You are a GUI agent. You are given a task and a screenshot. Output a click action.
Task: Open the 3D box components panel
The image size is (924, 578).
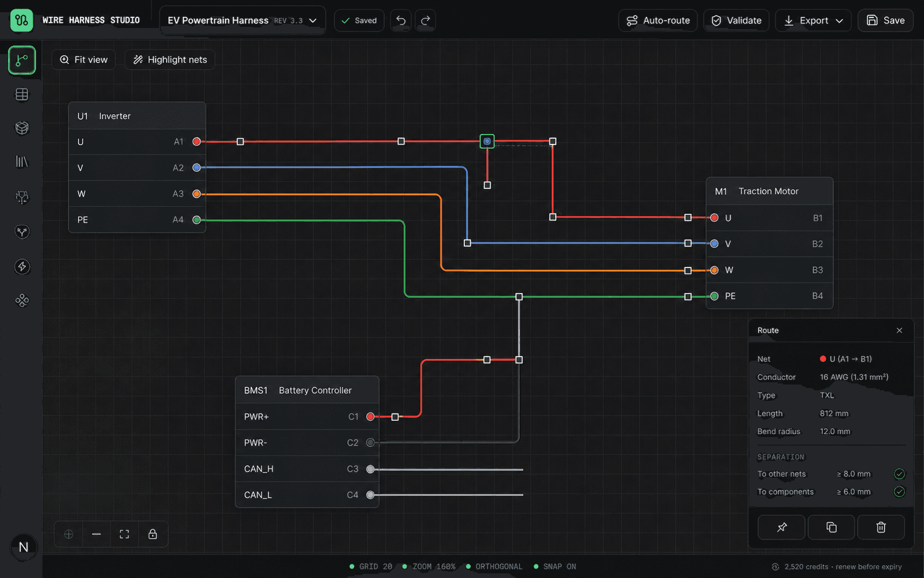pos(22,128)
